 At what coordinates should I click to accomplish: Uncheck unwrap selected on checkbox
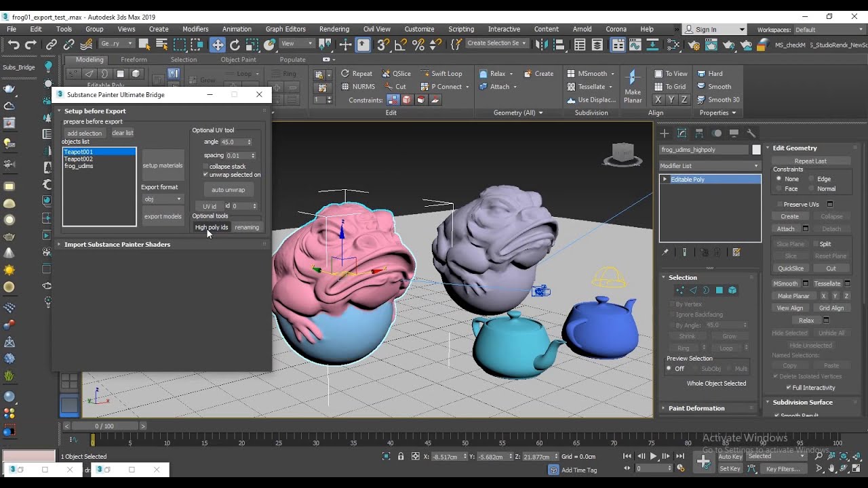click(205, 174)
